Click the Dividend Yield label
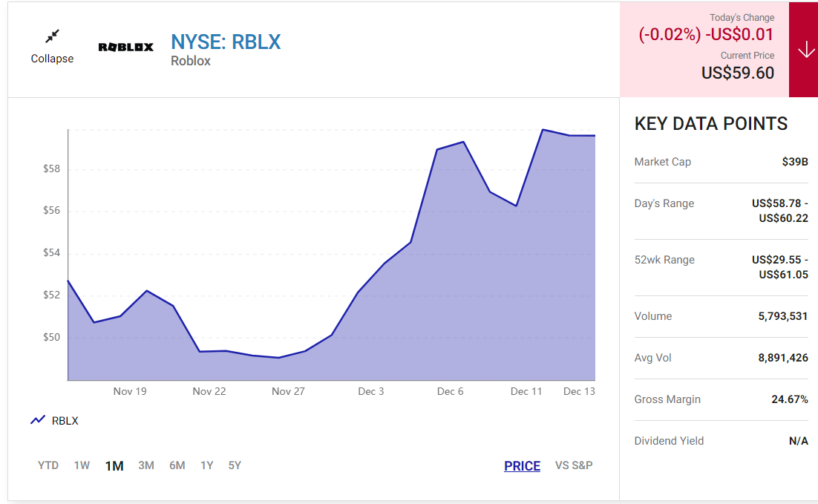This screenshot has height=504, width=818. click(x=669, y=441)
